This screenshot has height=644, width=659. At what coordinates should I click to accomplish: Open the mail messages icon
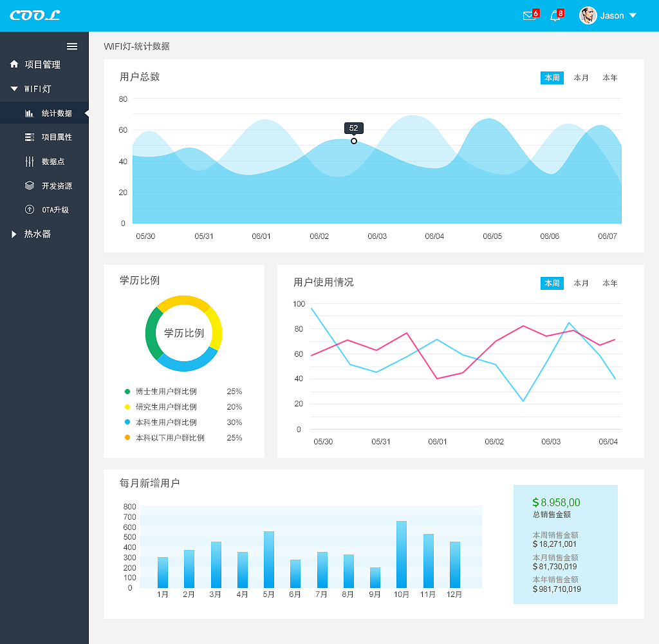pos(529,16)
